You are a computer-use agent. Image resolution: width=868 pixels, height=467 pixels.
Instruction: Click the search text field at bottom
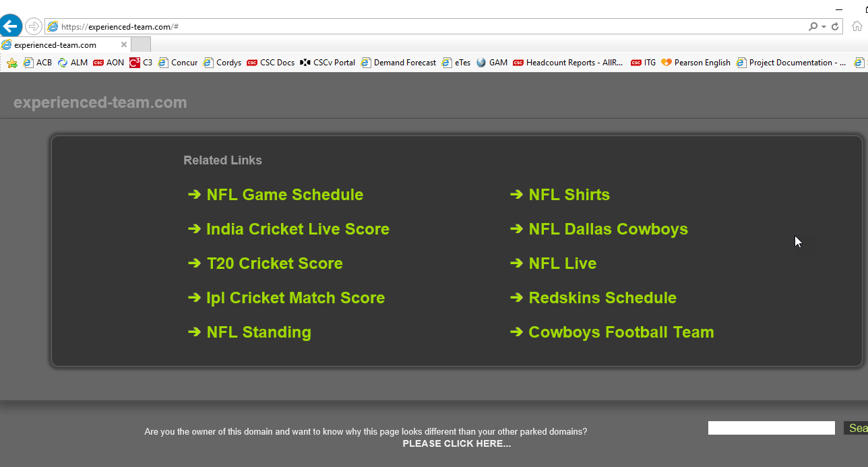click(771, 428)
